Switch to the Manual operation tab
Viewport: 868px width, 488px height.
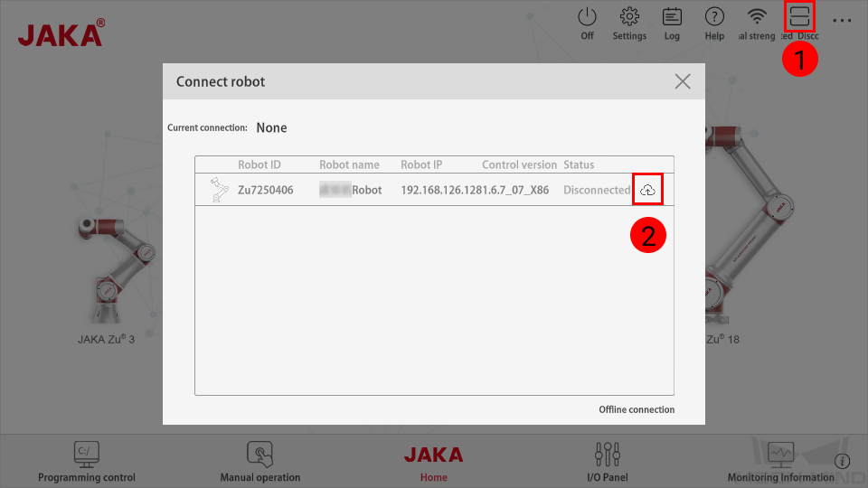coord(260,463)
